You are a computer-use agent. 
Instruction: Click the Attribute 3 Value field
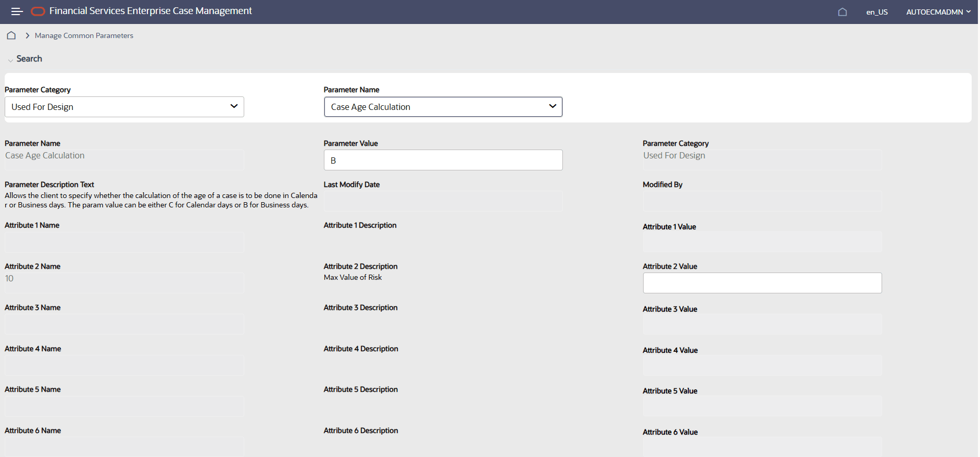[x=762, y=325]
